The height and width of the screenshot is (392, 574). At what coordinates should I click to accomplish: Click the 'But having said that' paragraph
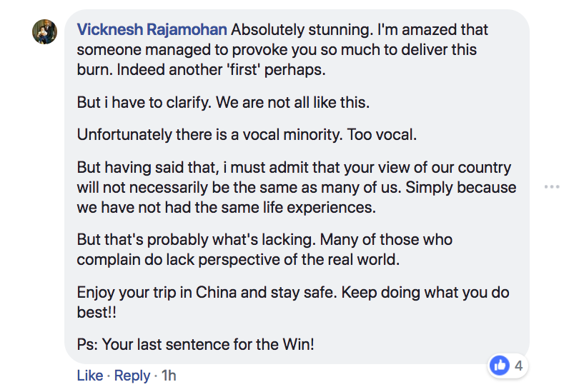[297, 187]
